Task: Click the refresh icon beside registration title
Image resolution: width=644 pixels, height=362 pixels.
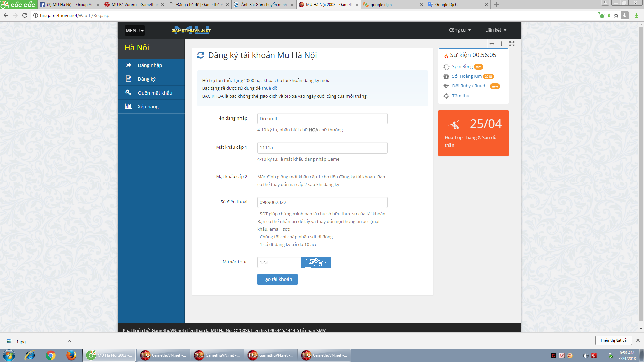Action: (201, 55)
